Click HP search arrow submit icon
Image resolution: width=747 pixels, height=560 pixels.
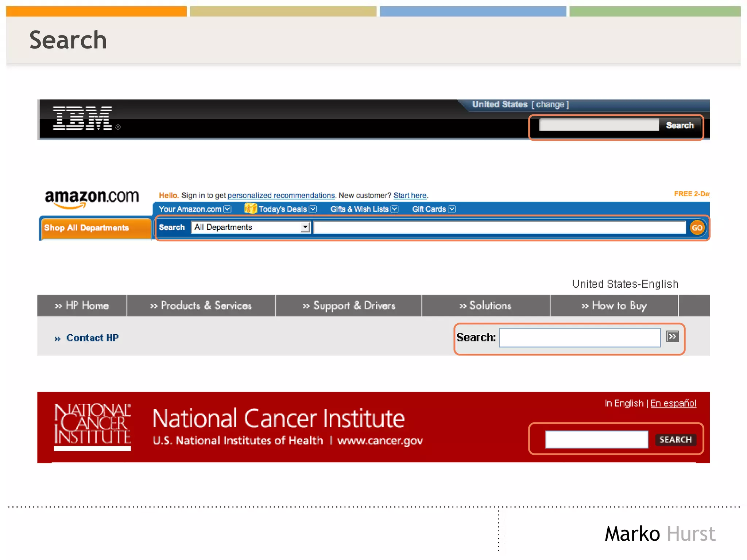click(672, 336)
